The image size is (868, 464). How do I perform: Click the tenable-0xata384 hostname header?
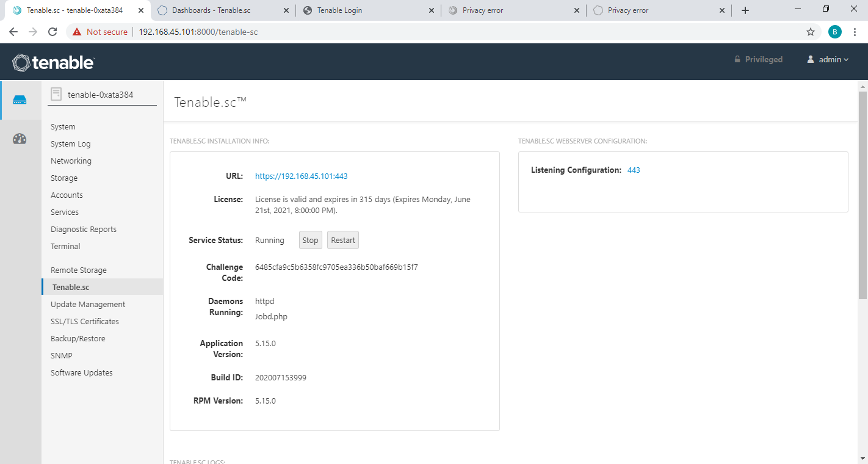point(101,95)
